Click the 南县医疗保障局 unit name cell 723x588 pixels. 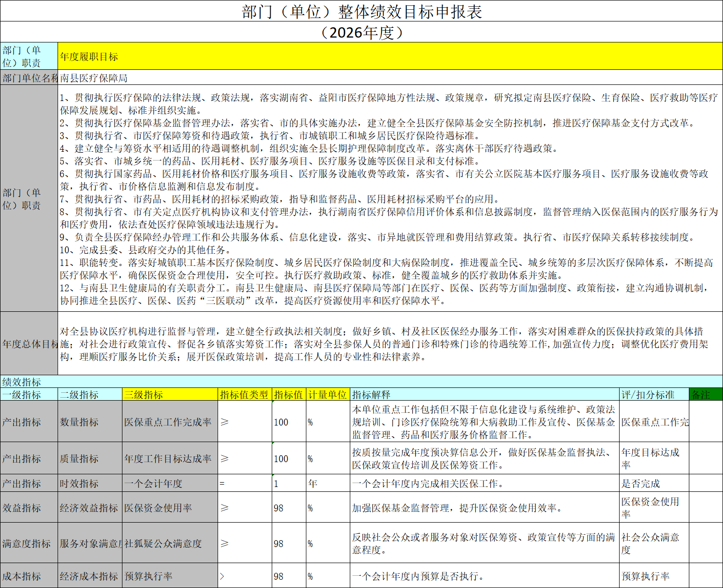[389, 78]
